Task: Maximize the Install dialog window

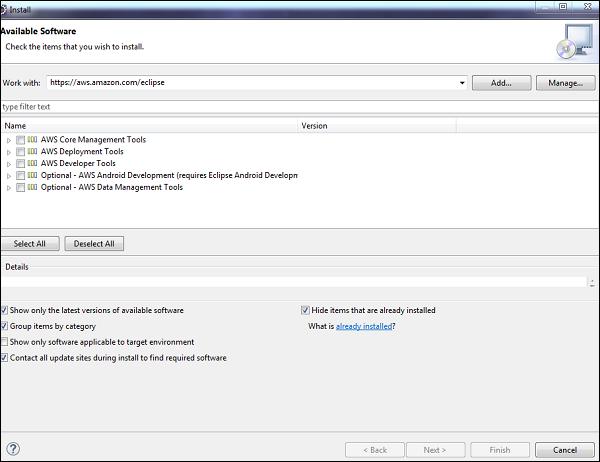Action: tap(563, 7)
